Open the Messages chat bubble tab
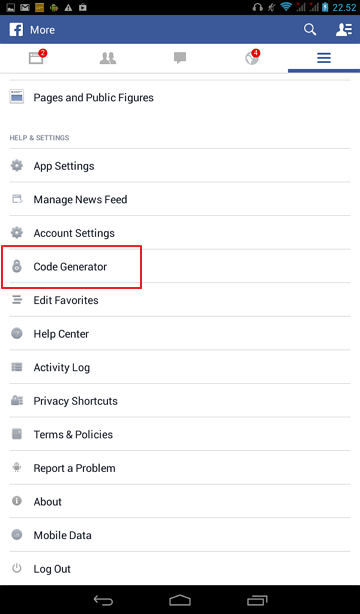 point(180,58)
